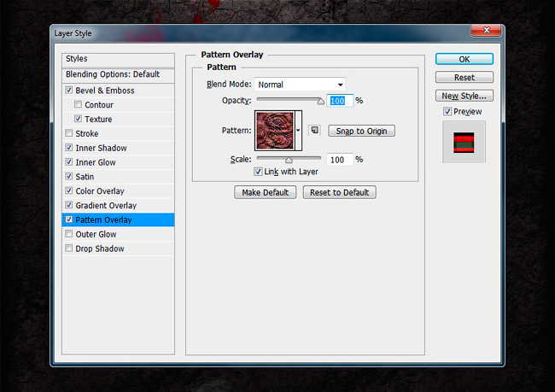Open the pattern picker arrow
The image size is (555, 392).
click(298, 131)
